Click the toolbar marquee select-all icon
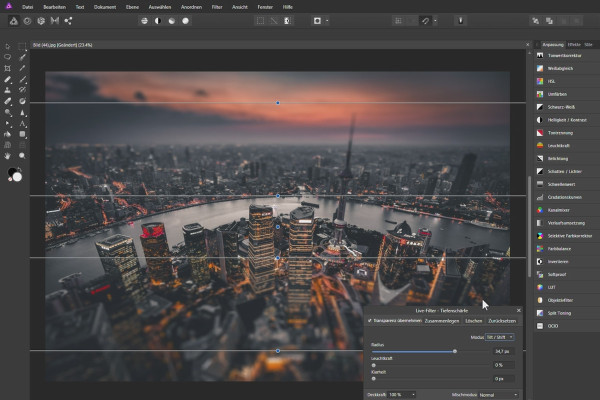 tap(260, 21)
